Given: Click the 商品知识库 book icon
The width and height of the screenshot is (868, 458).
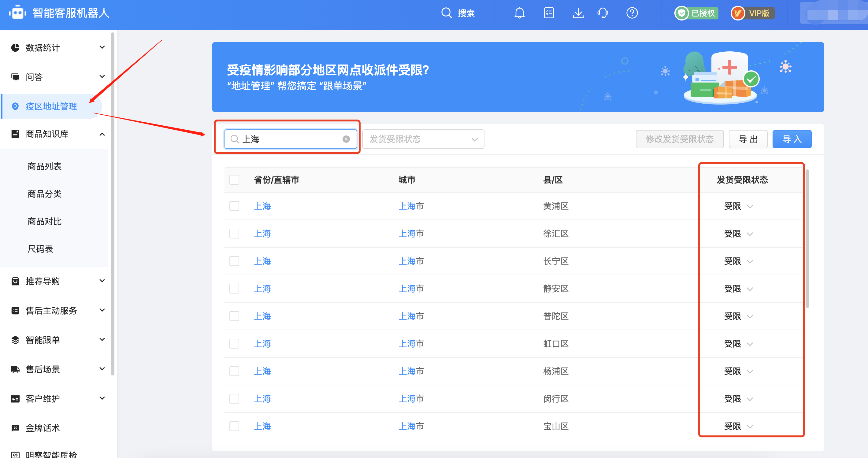Looking at the screenshot, I should (x=15, y=134).
